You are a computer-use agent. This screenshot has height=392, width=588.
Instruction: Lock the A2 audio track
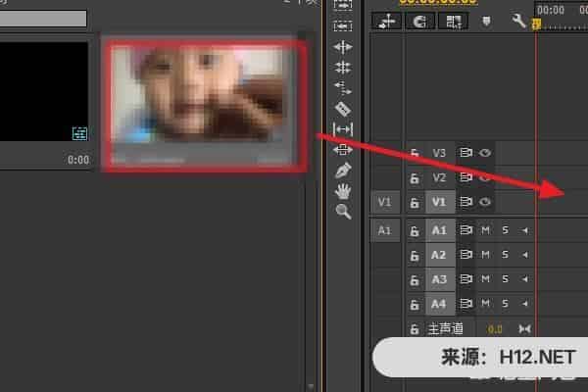coord(415,256)
